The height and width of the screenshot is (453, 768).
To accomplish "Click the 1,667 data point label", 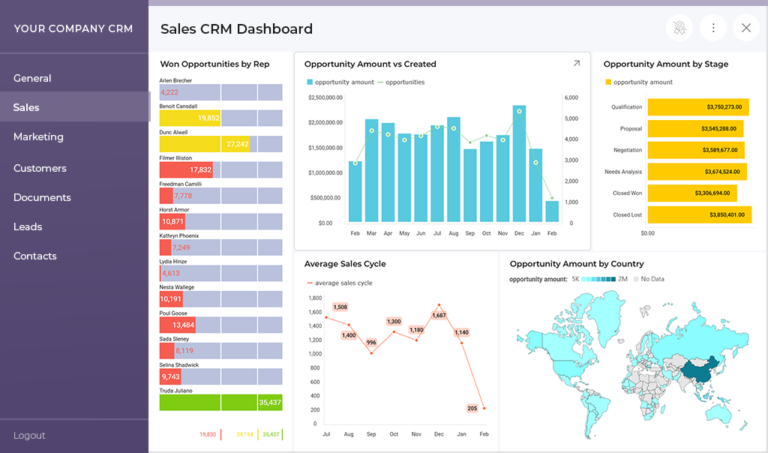I will pyautogui.click(x=439, y=315).
